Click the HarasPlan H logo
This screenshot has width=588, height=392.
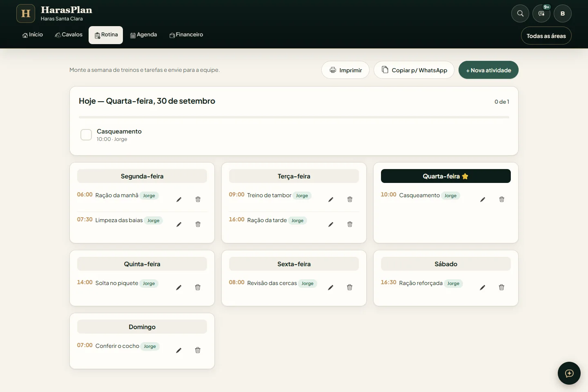tap(26, 13)
